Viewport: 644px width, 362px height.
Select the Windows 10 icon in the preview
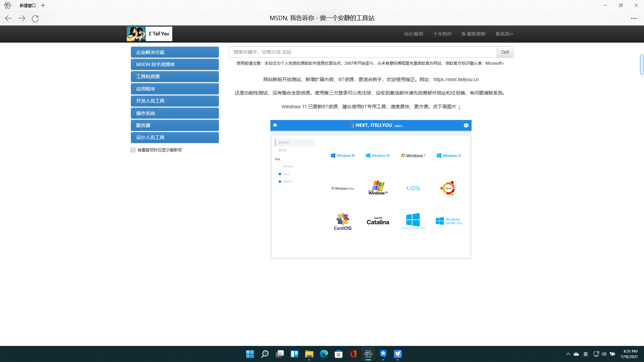343,155
